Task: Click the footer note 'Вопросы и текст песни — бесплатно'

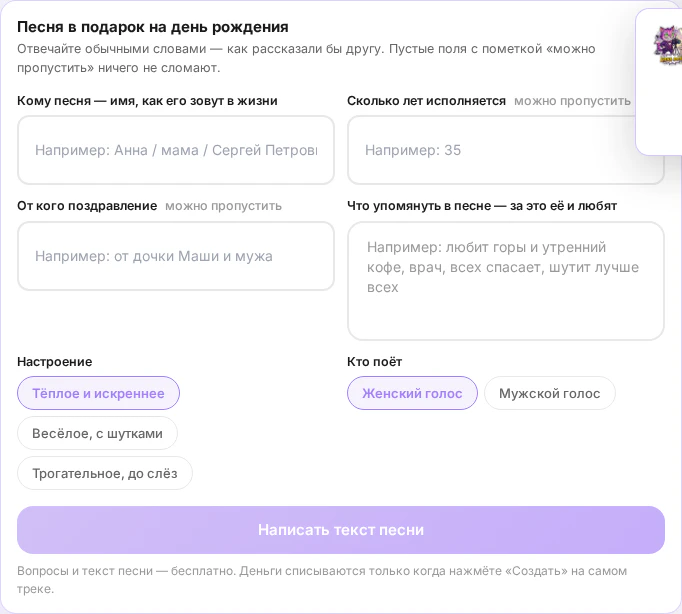Action: [x=126, y=571]
